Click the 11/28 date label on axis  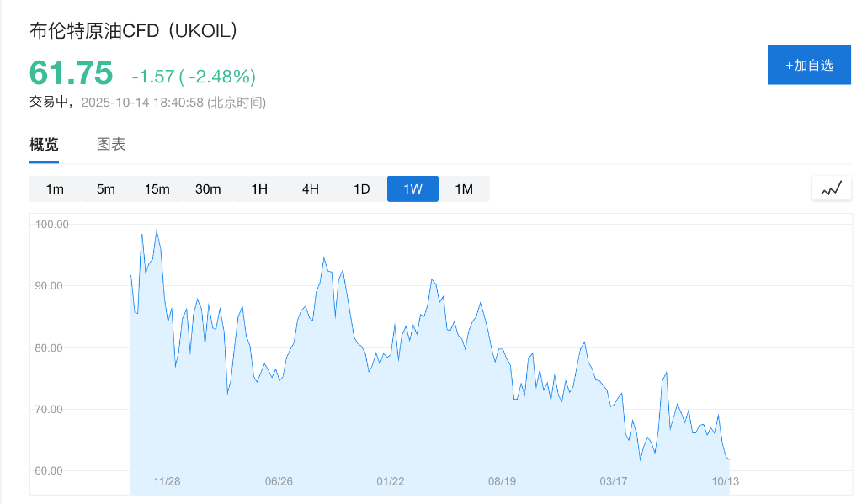167,481
